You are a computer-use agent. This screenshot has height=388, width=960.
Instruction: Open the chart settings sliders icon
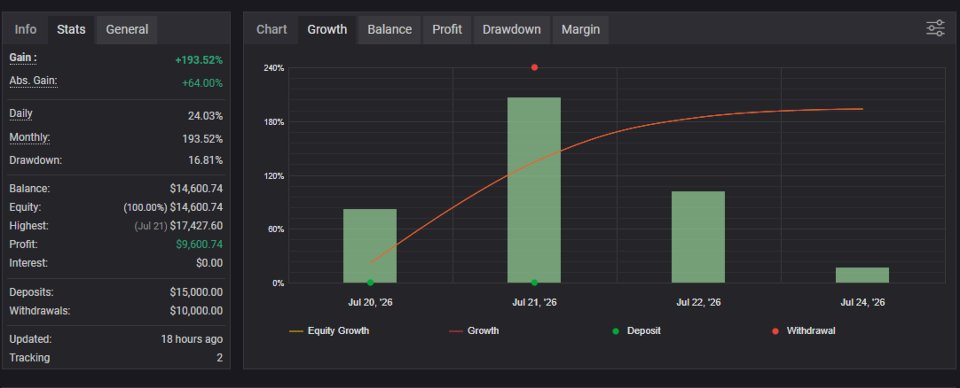coord(935,28)
